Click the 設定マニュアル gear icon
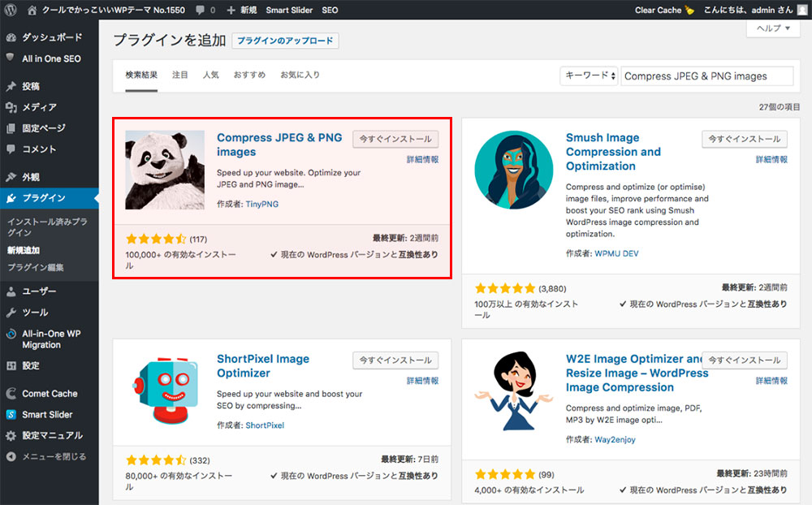Image resolution: width=812 pixels, height=505 pixels. point(11,436)
